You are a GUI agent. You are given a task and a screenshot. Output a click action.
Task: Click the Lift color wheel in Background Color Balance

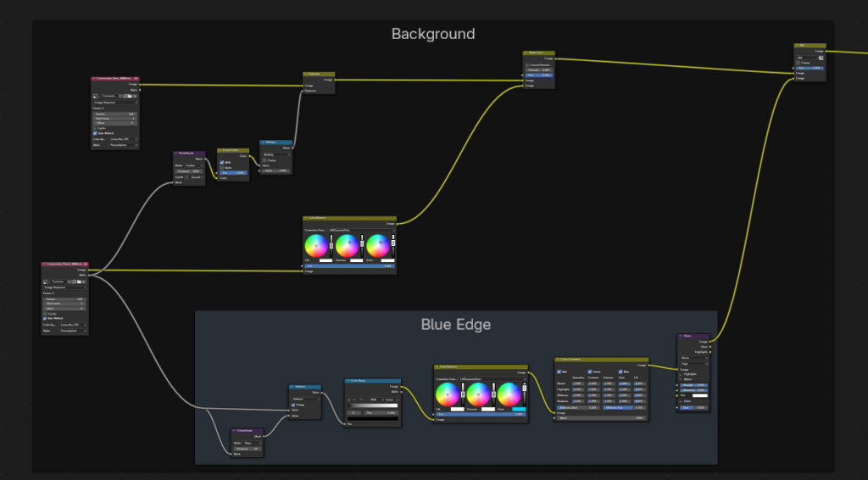(x=315, y=246)
